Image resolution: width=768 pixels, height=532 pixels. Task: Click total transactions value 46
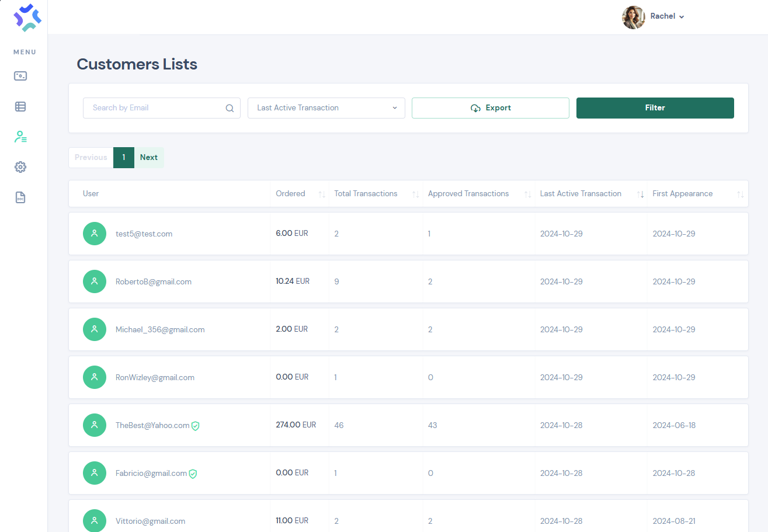click(x=339, y=425)
